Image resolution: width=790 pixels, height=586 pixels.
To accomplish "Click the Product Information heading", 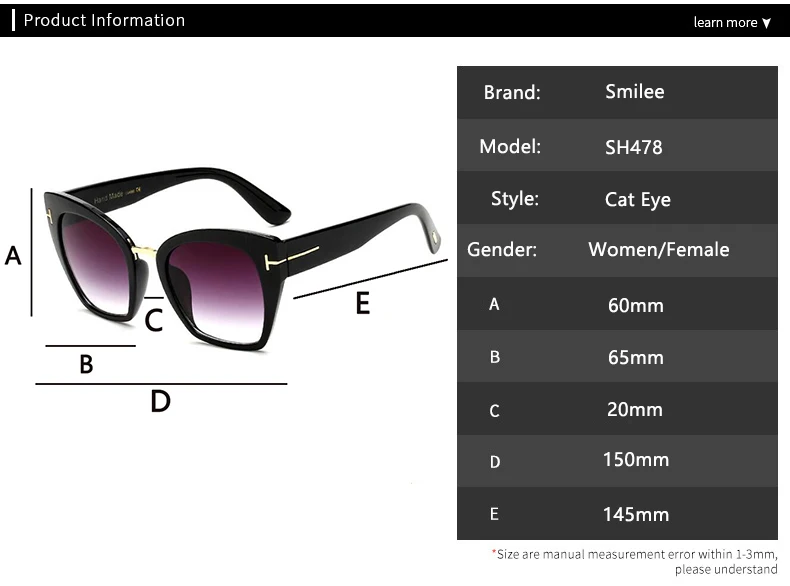I will [x=104, y=20].
